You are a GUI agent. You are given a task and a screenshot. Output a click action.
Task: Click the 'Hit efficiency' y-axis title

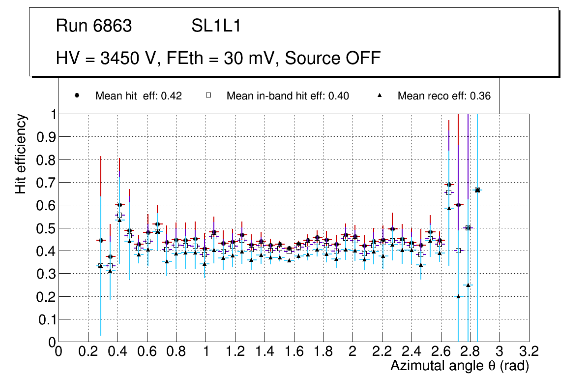(x=21, y=154)
